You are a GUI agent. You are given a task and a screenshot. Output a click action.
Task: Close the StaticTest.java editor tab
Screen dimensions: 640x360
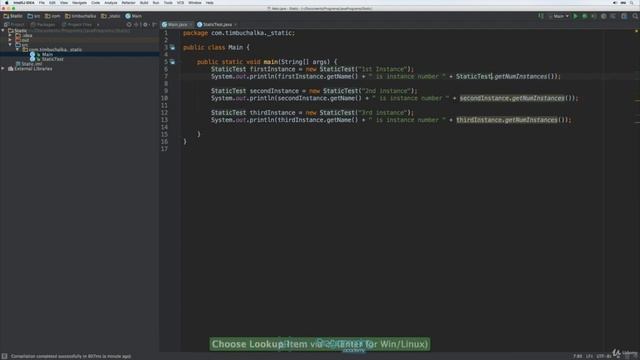pyautogui.click(x=236, y=24)
